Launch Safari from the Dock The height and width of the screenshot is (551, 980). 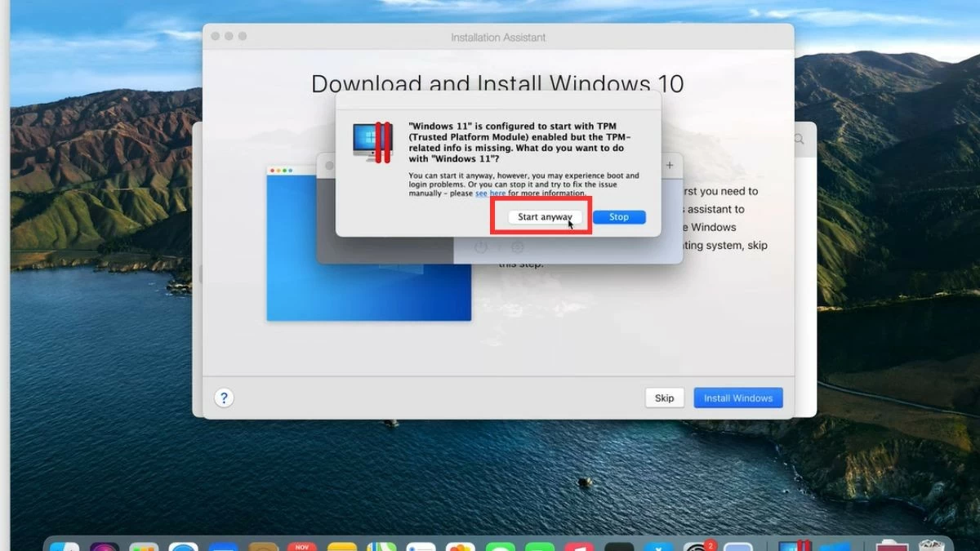click(x=184, y=546)
